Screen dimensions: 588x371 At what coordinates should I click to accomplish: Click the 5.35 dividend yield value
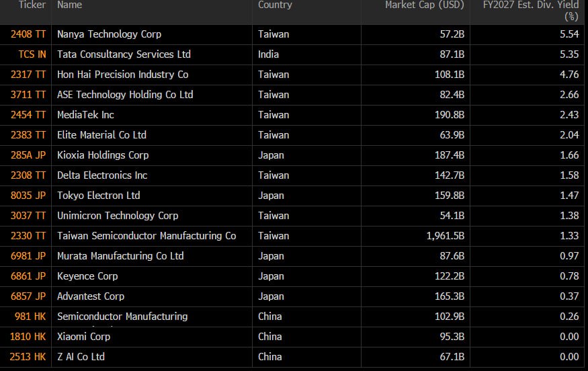pyautogui.click(x=569, y=54)
